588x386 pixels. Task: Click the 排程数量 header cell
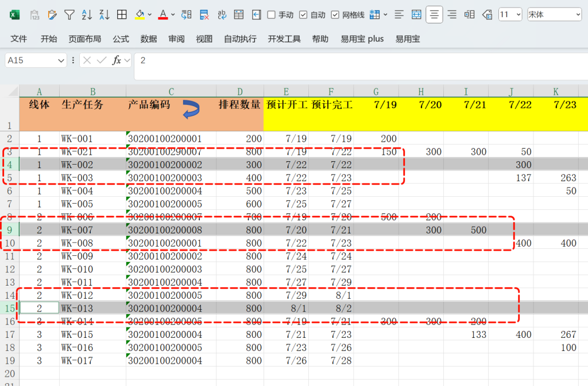(x=240, y=114)
